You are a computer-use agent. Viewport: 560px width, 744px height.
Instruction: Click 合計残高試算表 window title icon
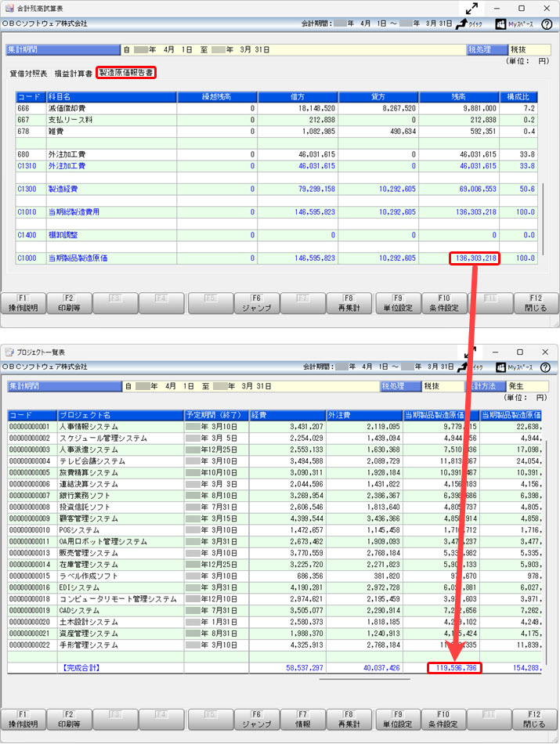coord(9,8)
